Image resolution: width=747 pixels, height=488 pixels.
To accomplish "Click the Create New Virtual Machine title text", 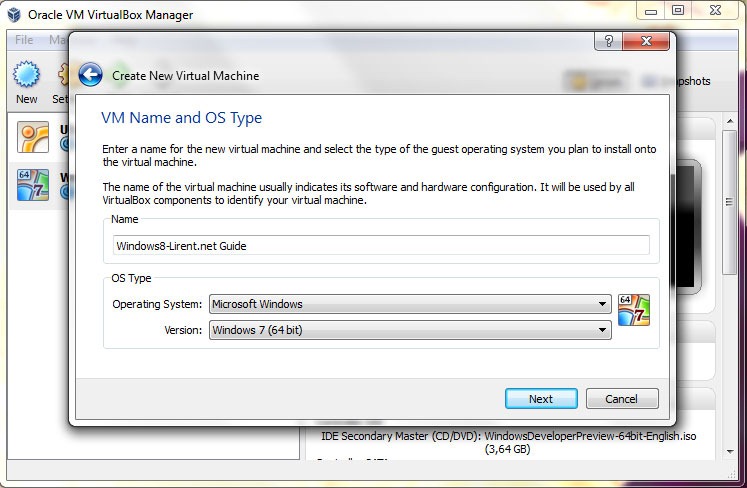I will pos(185,76).
